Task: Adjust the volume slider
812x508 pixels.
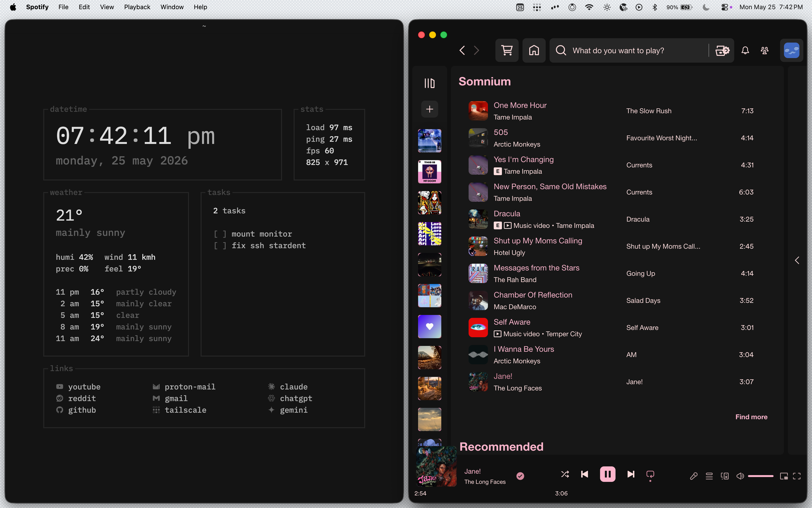Action: tap(761, 476)
